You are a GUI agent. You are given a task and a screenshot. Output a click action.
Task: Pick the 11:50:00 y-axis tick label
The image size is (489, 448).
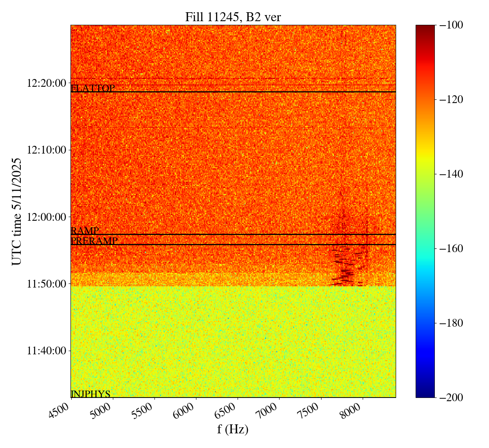[x=46, y=283]
